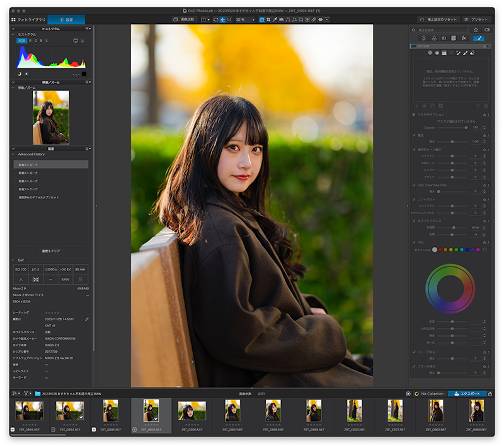The height and width of the screenshot is (448, 504).
Task: Select the RGB histogram channel
Action: (21, 41)
